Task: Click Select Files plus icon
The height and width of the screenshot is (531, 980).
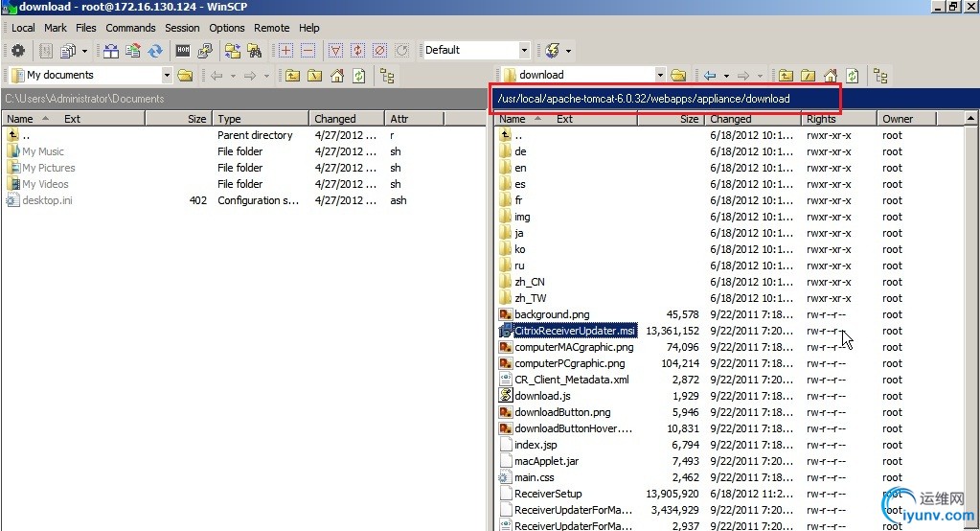Action: pos(285,51)
